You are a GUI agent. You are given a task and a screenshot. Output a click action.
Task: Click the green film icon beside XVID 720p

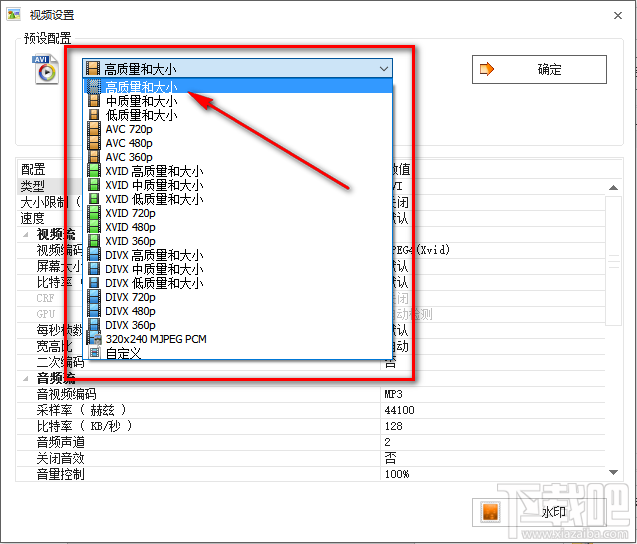94,213
